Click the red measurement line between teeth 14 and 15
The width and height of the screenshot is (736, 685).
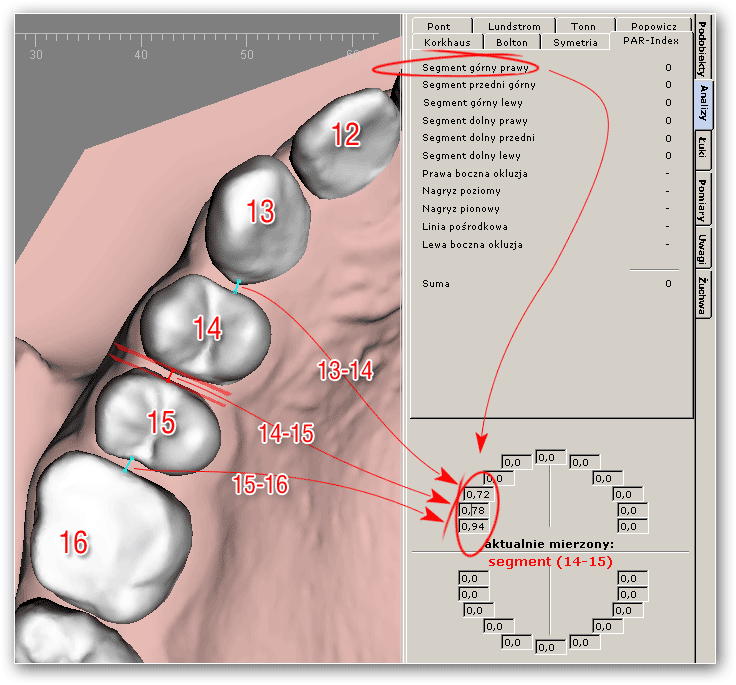click(x=171, y=376)
